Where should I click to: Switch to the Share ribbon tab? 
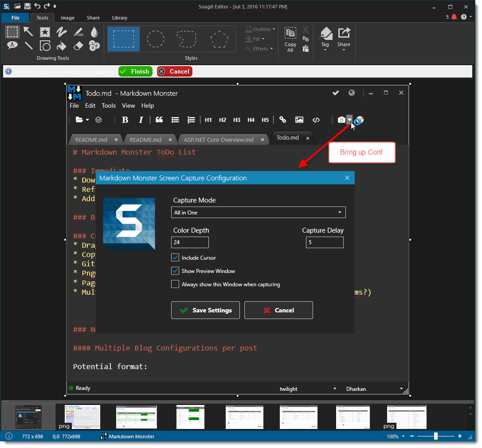click(x=93, y=18)
